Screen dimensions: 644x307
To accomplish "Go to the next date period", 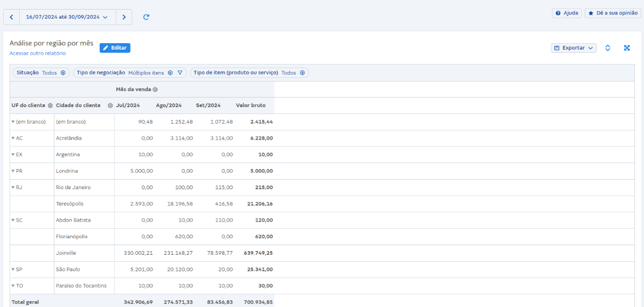I will click(124, 17).
